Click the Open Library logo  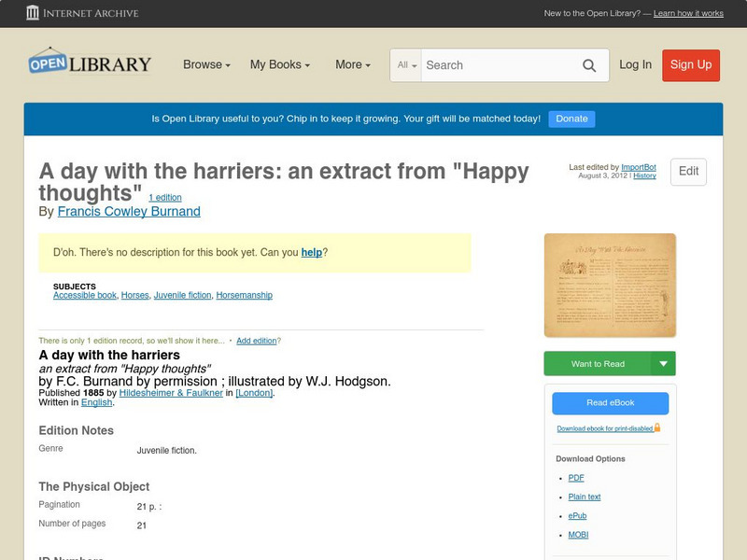pos(89,63)
